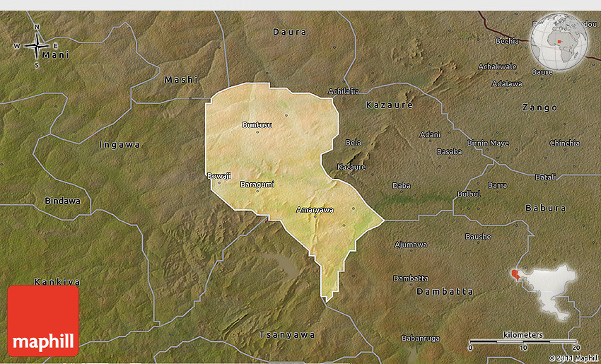Click the town dot beside Bowaji
The height and width of the screenshot is (364, 601).
pos(219,182)
